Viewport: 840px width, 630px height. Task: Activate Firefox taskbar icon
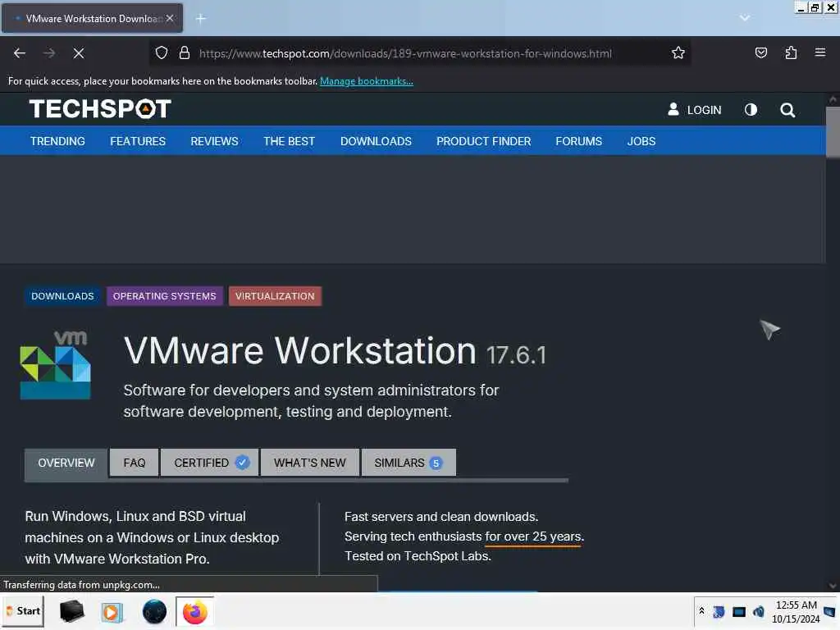(x=195, y=612)
